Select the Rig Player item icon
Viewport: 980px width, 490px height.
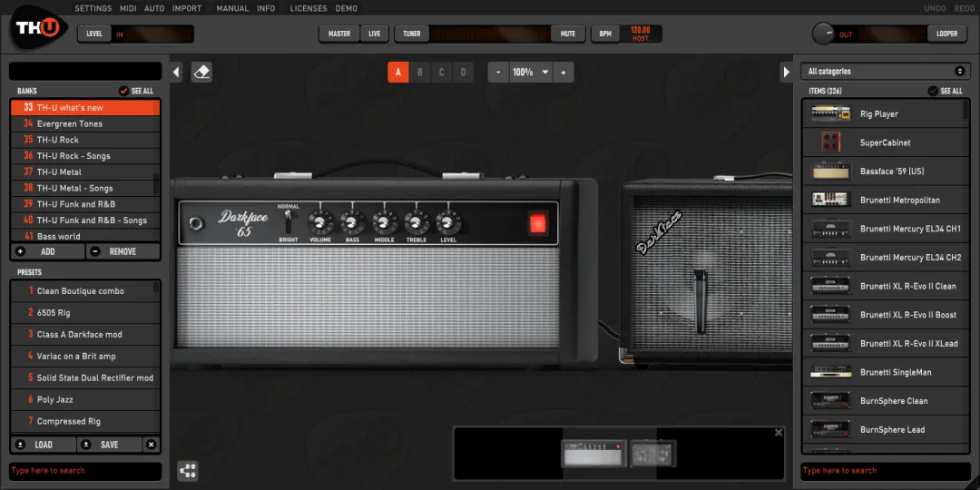pos(830,113)
